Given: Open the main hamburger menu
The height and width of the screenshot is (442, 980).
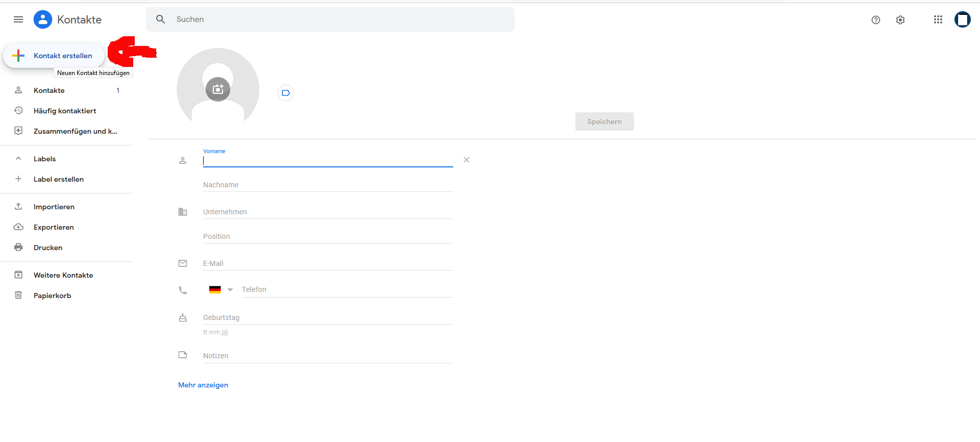Looking at the screenshot, I should pyautogui.click(x=18, y=19).
